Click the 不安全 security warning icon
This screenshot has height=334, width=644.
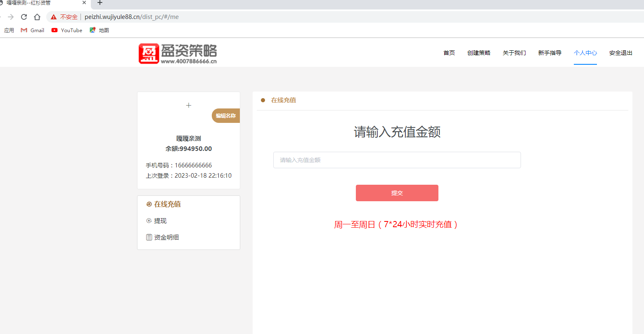(x=54, y=17)
